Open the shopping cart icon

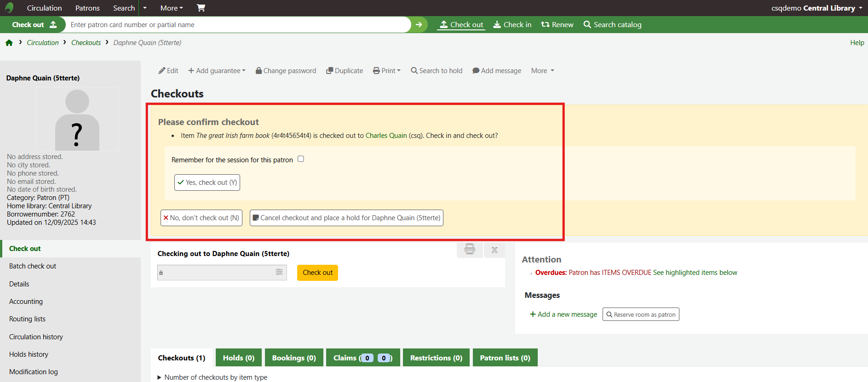tap(201, 8)
